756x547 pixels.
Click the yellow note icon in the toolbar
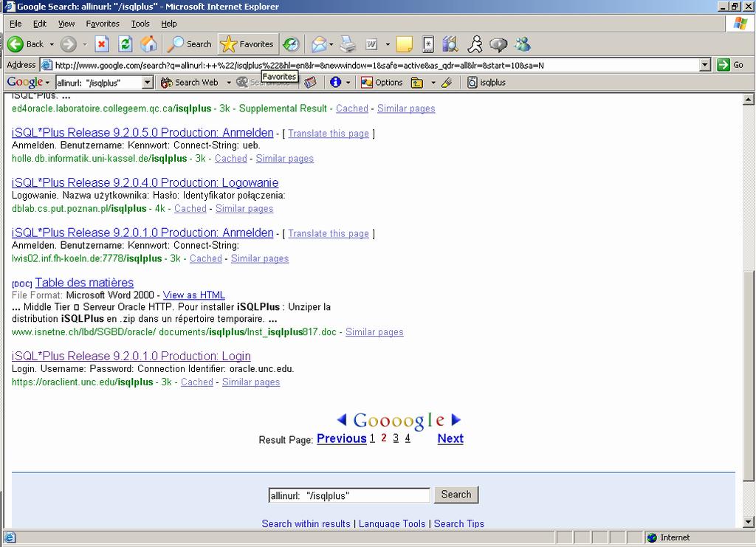405,44
